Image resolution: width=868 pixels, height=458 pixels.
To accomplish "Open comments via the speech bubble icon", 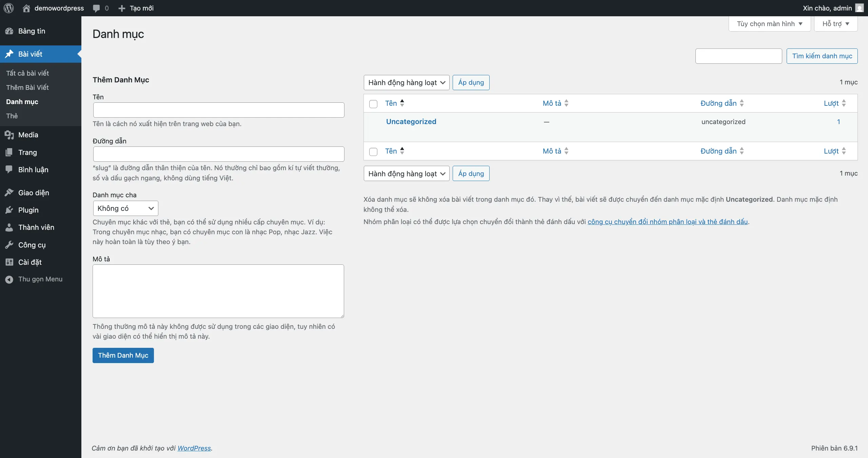I will (97, 8).
